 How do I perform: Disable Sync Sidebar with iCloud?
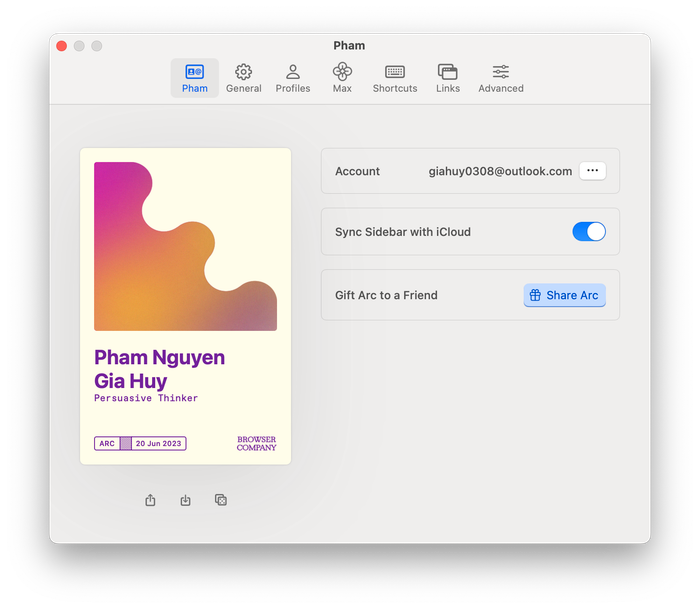pos(589,232)
